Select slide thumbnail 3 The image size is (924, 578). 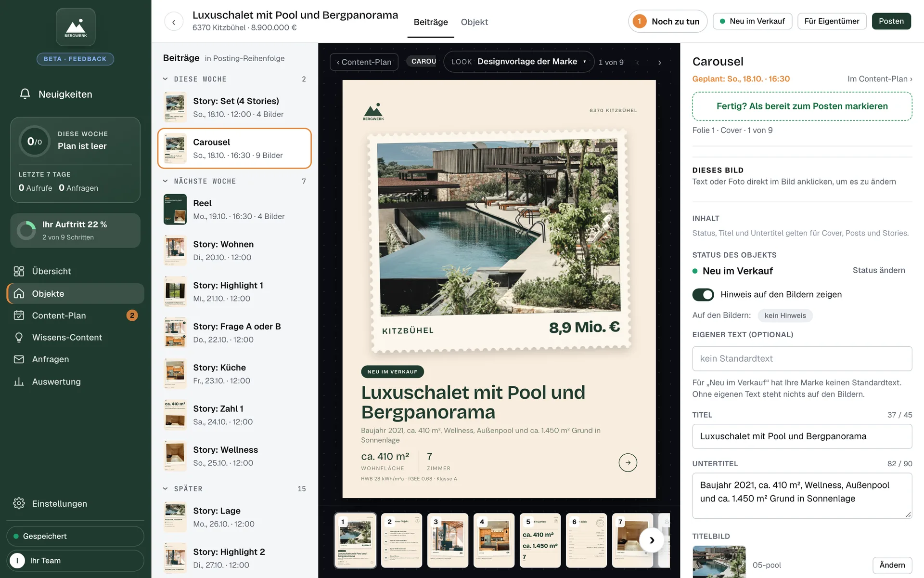(x=448, y=540)
